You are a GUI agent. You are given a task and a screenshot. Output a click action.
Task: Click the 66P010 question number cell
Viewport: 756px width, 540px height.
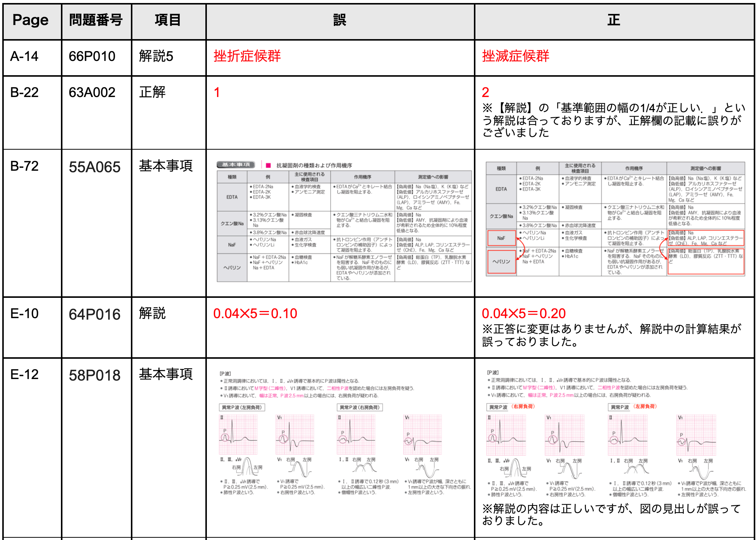tap(96, 58)
